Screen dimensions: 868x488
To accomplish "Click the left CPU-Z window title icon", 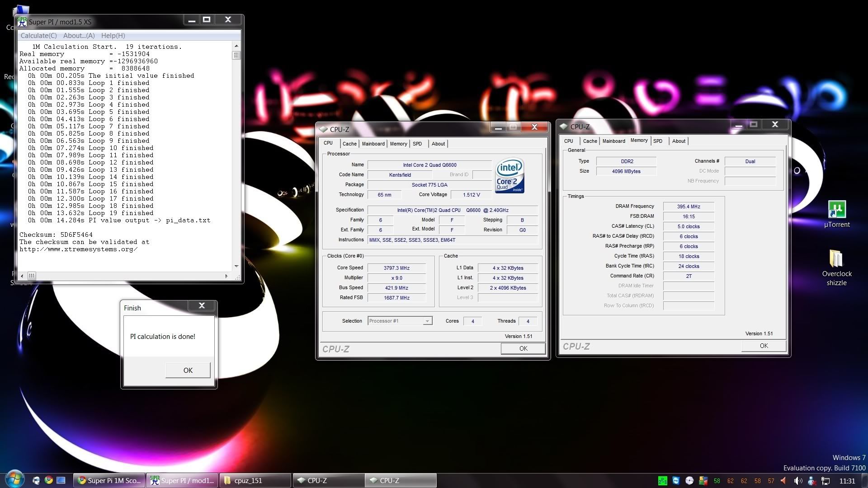I will pos(323,129).
